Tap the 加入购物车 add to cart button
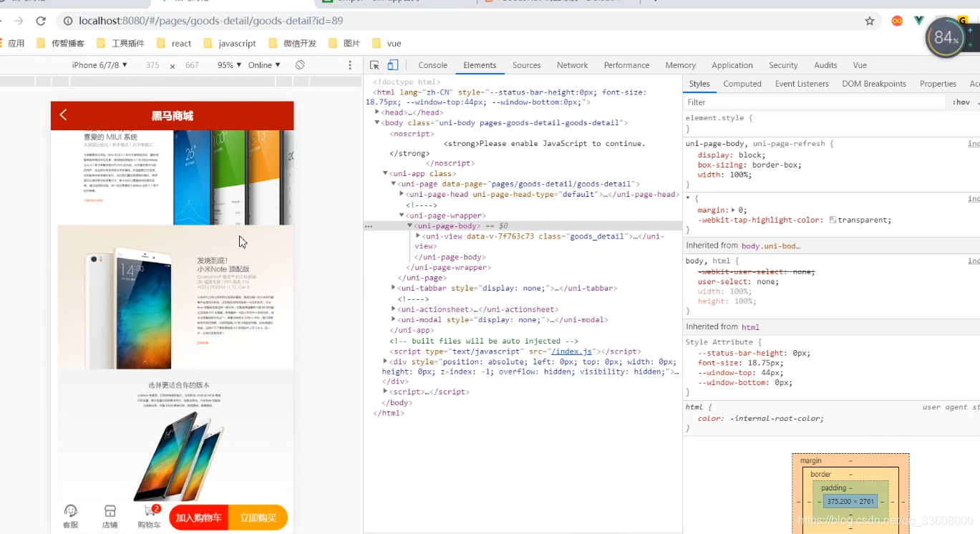 [x=198, y=518]
